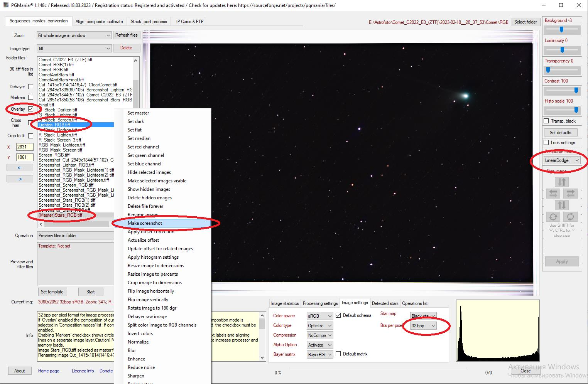
Task: Enable the Markers checkbox
Action: pos(31,98)
